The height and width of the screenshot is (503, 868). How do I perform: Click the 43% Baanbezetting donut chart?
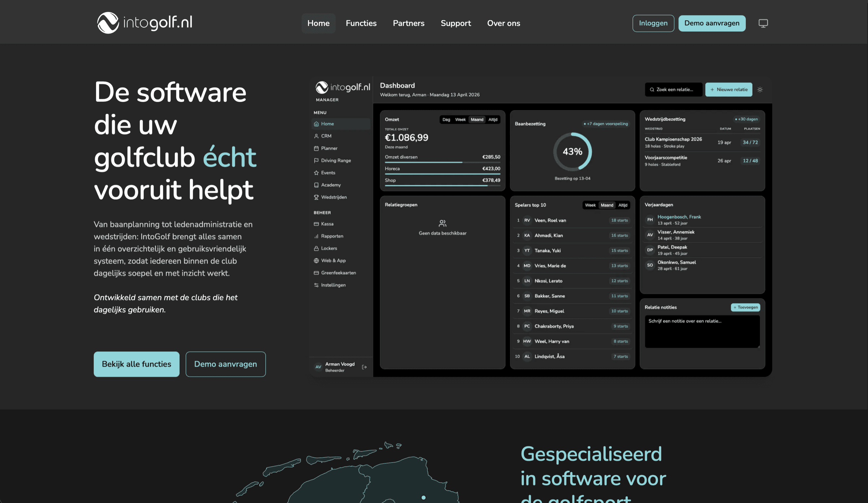(x=573, y=152)
